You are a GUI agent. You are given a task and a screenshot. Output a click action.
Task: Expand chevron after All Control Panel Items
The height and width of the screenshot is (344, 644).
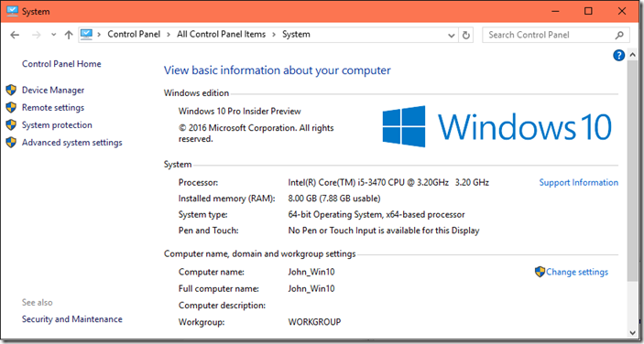[x=274, y=35]
